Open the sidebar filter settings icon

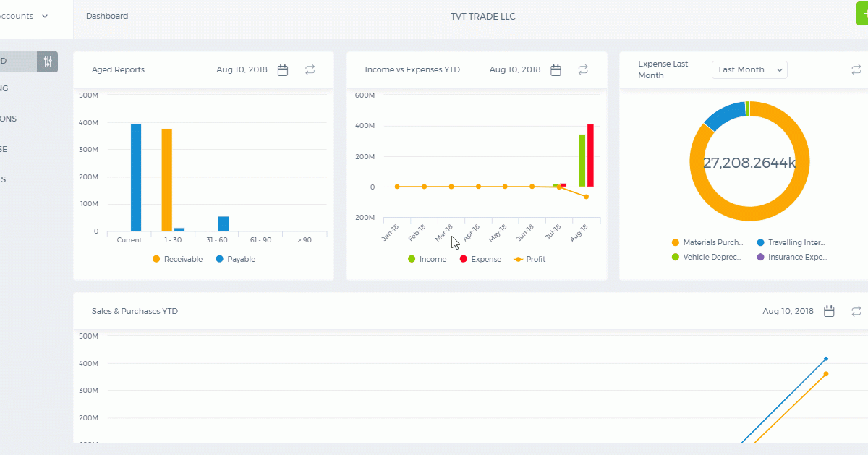48,61
